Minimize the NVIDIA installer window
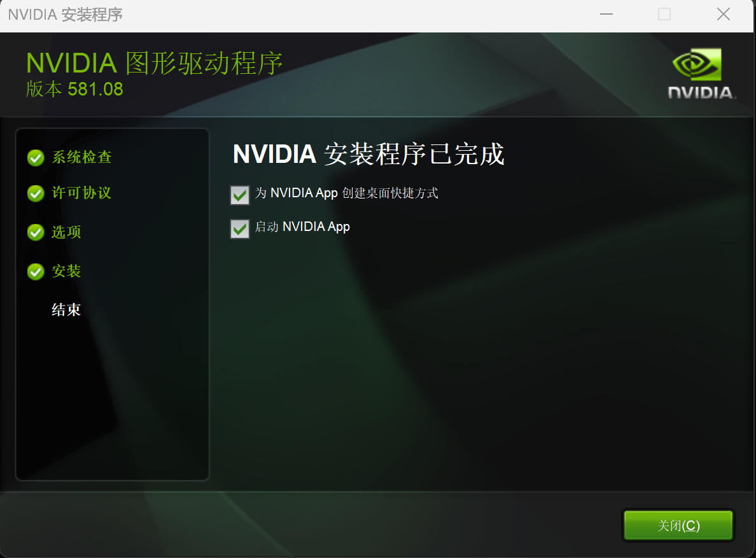756x558 pixels. tap(606, 15)
